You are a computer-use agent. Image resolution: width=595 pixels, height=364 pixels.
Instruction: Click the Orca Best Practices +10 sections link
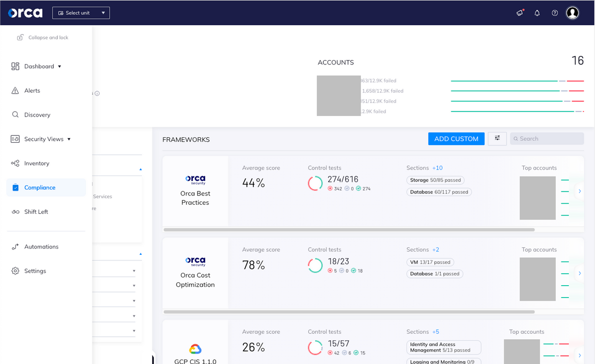(437, 168)
